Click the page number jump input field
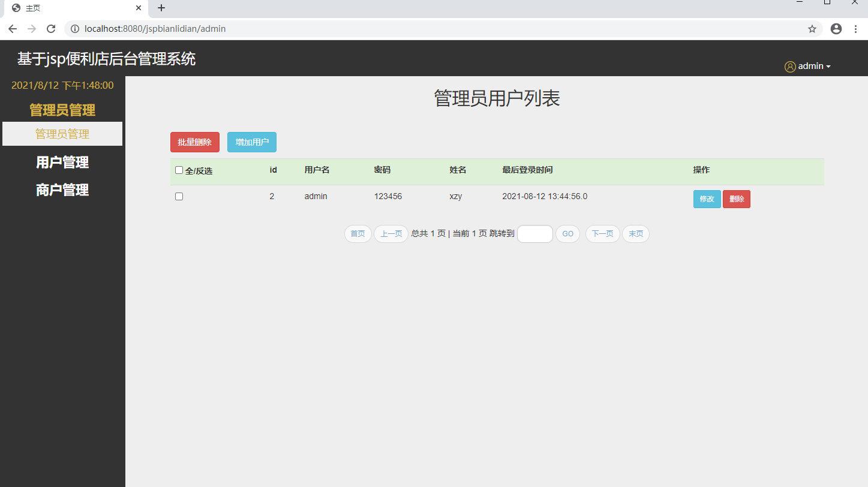The height and width of the screenshot is (487, 868). pos(534,234)
